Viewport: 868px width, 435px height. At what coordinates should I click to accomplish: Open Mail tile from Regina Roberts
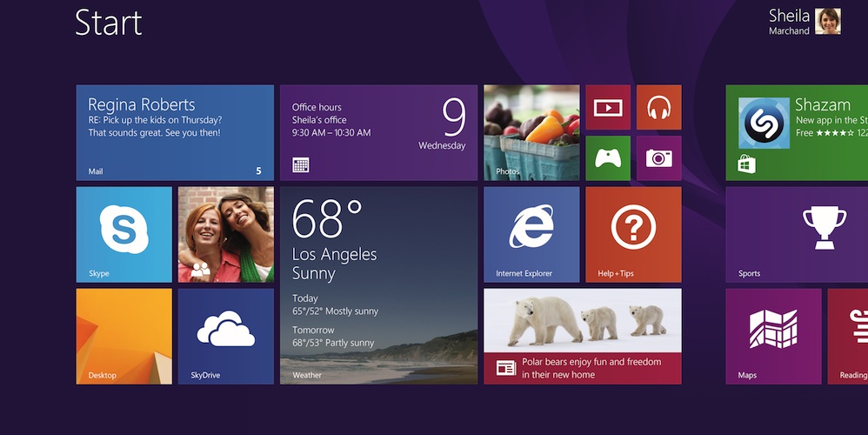174,132
